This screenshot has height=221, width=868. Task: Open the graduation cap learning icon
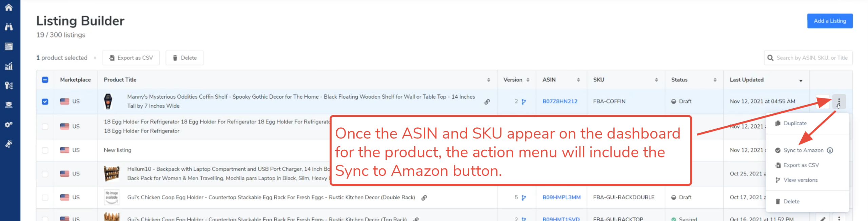coord(9,105)
